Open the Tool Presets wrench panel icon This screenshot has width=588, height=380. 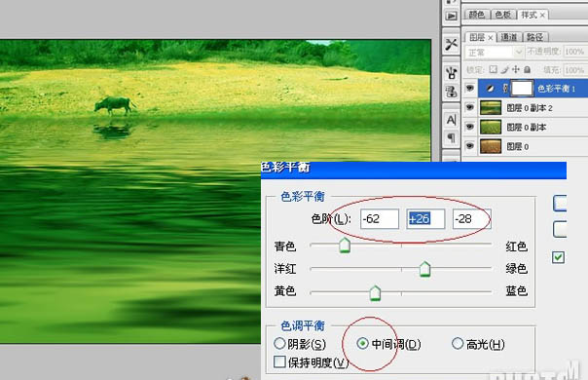tap(451, 44)
